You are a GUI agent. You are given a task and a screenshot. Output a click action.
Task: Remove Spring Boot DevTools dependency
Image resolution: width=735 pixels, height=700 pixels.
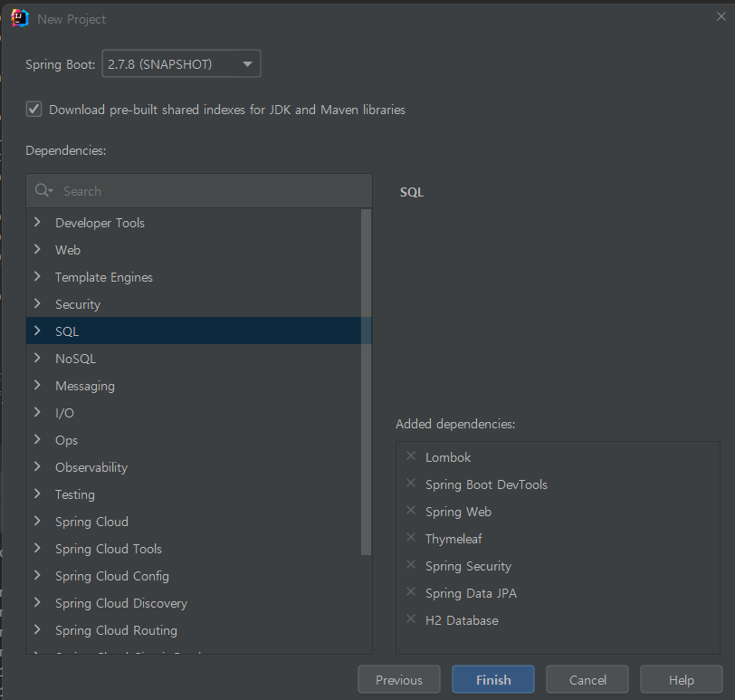coord(411,484)
